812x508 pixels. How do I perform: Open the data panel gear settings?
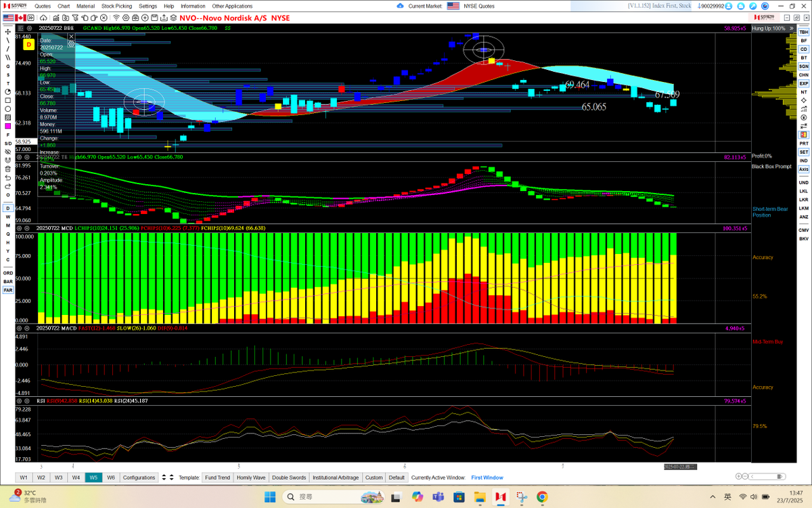[x=71, y=44]
